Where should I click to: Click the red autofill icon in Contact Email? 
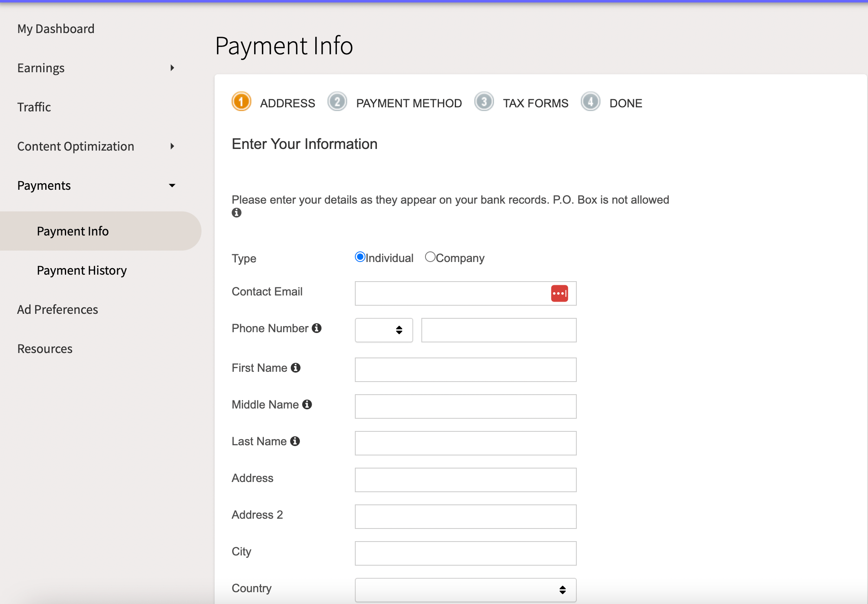[560, 293]
